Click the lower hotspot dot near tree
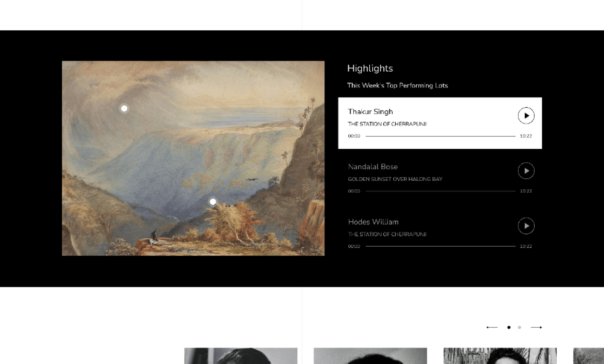The height and width of the screenshot is (364, 604). point(213,202)
